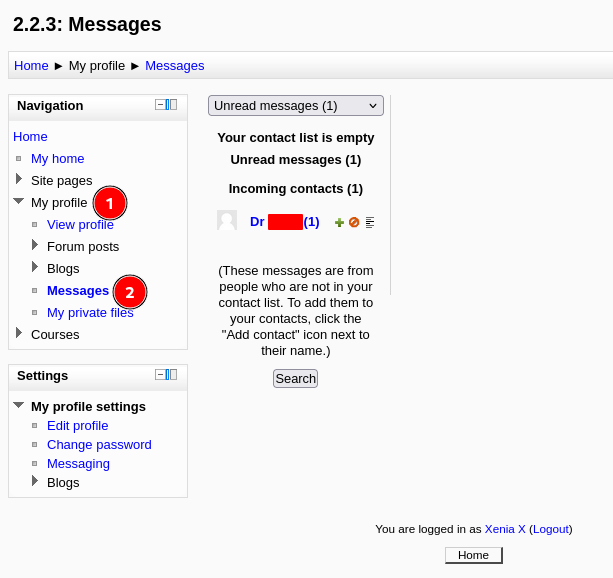The width and height of the screenshot is (613, 578).
Task: Expand the Site pages tree node
Action: point(19,179)
